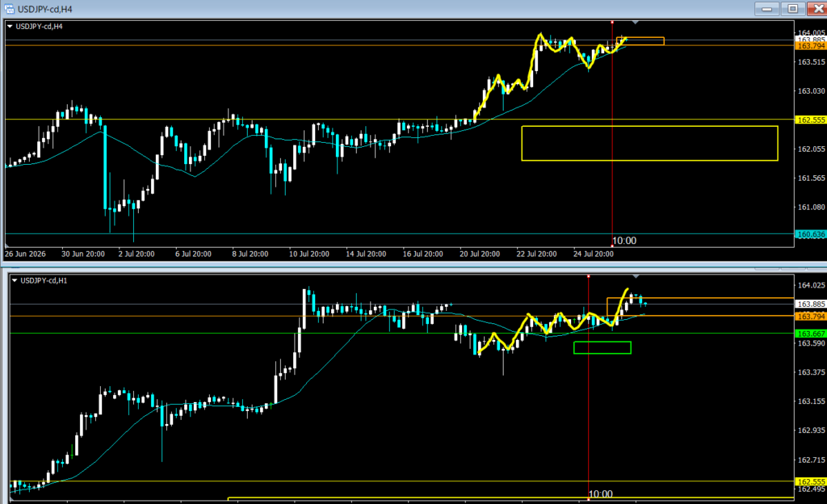
Task: Click the 22 Jul 20:00 time label
Action: tap(536, 254)
